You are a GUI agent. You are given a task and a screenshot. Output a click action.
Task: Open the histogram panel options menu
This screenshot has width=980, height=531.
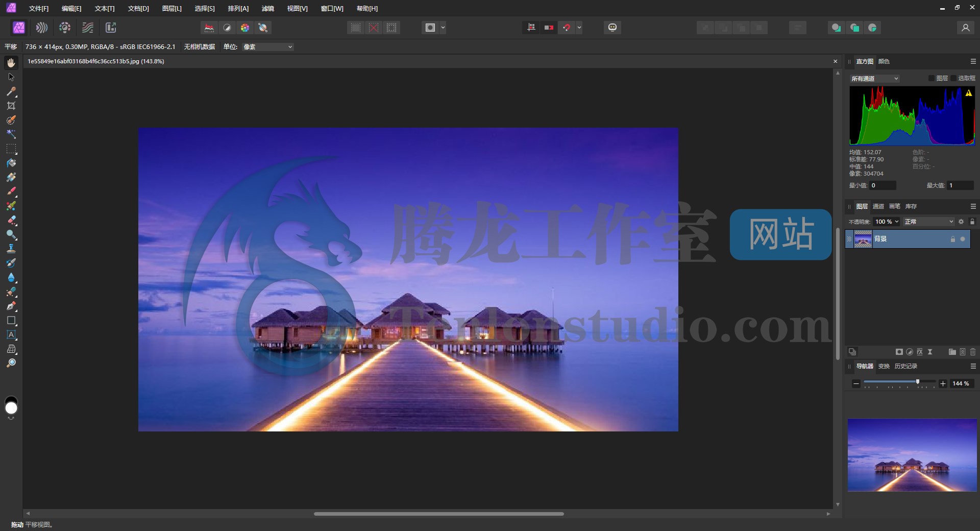tap(973, 61)
